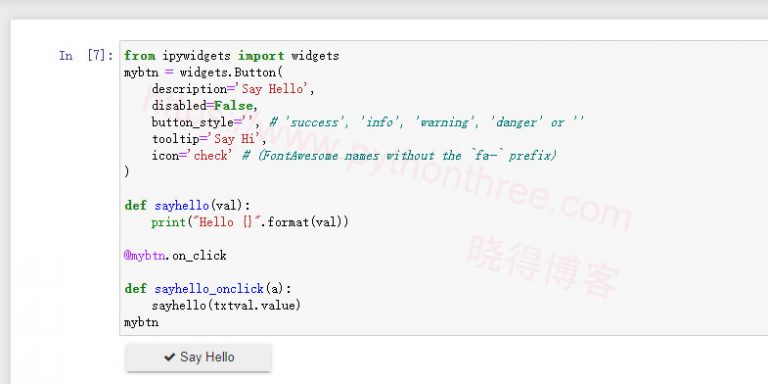
Task: Click on 'widgets.Button(' in the code
Action: pos(231,72)
